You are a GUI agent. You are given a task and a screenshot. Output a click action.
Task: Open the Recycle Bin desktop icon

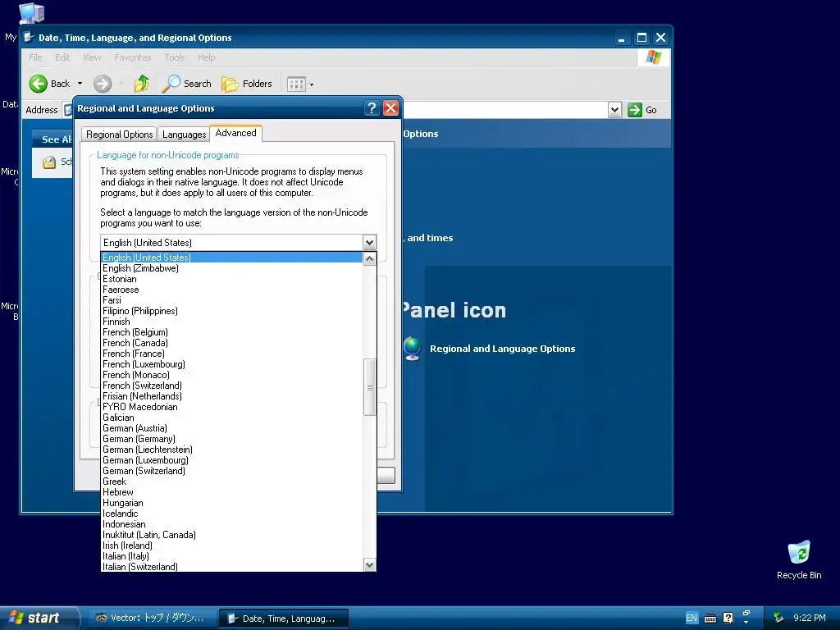coord(799,559)
